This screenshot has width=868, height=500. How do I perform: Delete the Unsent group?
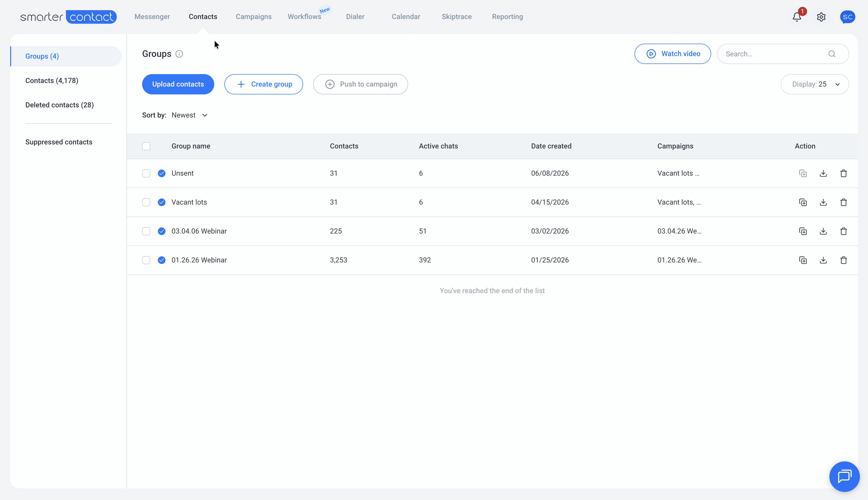843,173
